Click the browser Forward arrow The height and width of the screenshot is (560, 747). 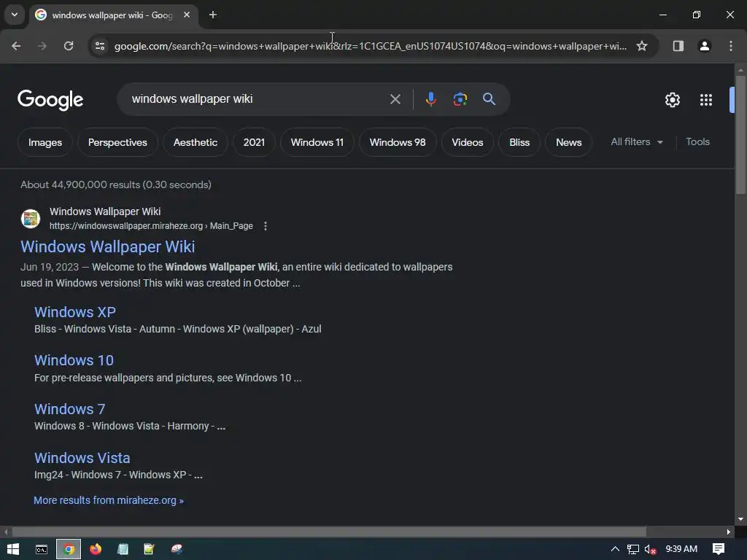pyautogui.click(x=42, y=46)
